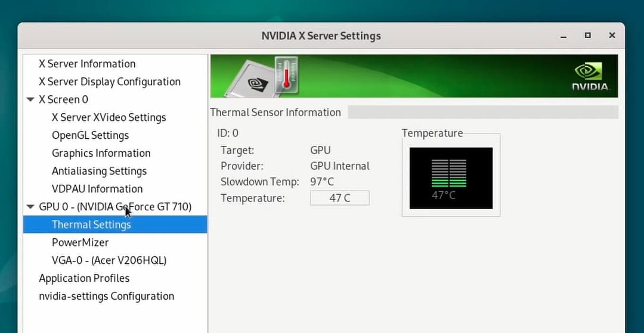Open X Server XVideo Settings
644x333 pixels.
109,118
